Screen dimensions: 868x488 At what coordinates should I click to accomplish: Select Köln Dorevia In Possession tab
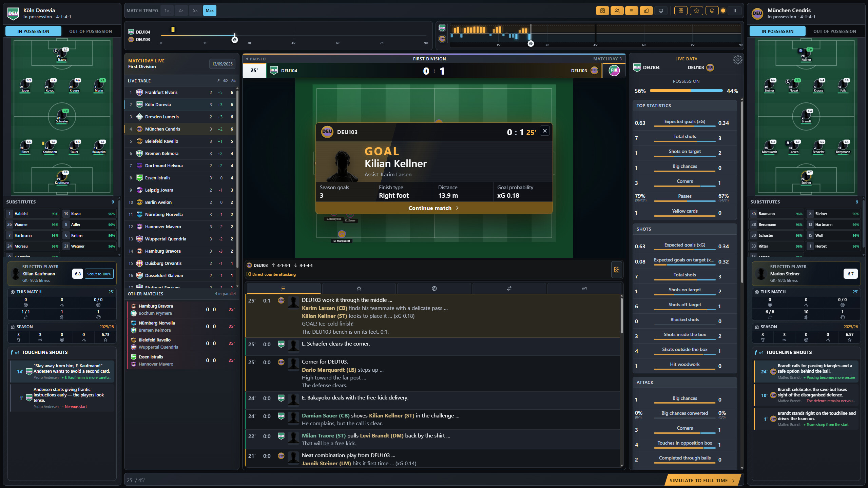pyautogui.click(x=33, y=31)
